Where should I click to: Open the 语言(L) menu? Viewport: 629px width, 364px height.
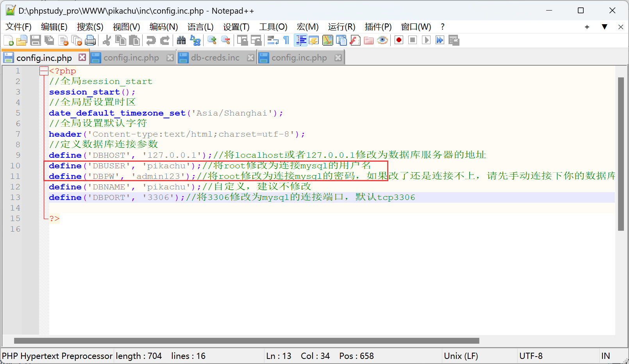200,27
